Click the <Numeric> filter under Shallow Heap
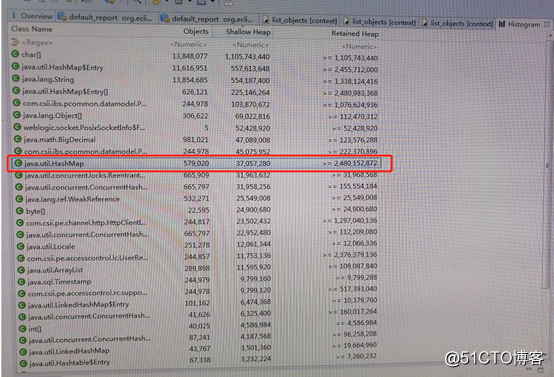Screen dimensions: 554x377 (251, 45)
